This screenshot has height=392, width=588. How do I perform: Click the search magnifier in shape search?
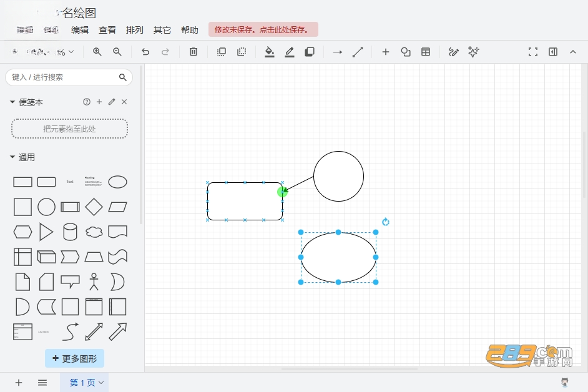[122, 77]
